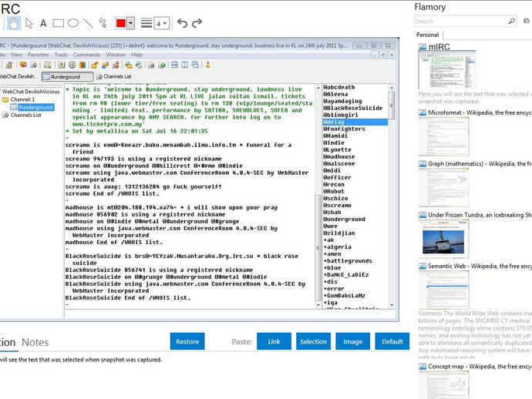
Task: Click the mIRC colors icon
Action: coord(82,65)
